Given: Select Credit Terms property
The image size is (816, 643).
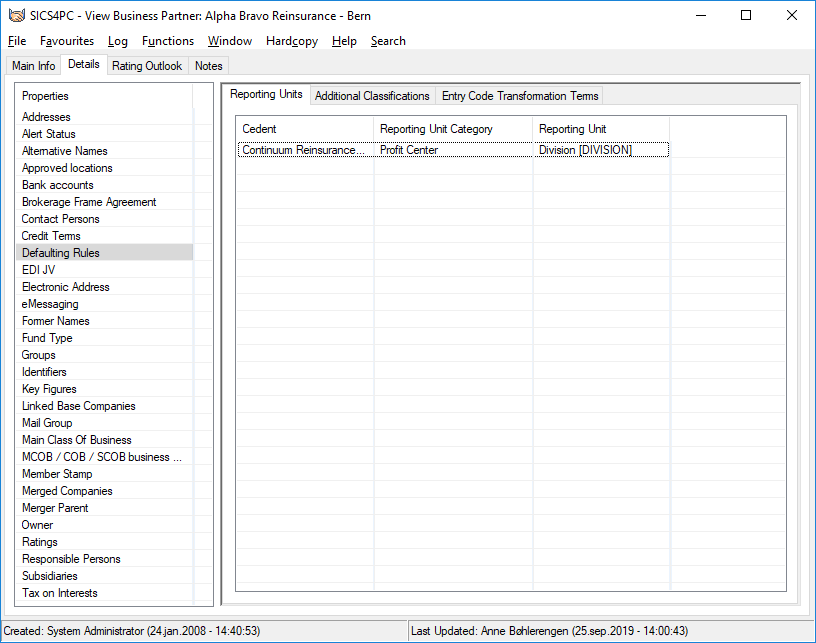Looking at the screenshot, I should click(x=51, y=236).
